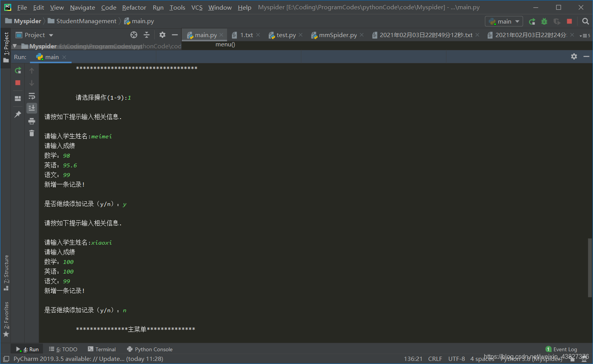Change CRLF line separator in status bar
The height and width of the screenshot is (364, 593).
pos(435,359)
